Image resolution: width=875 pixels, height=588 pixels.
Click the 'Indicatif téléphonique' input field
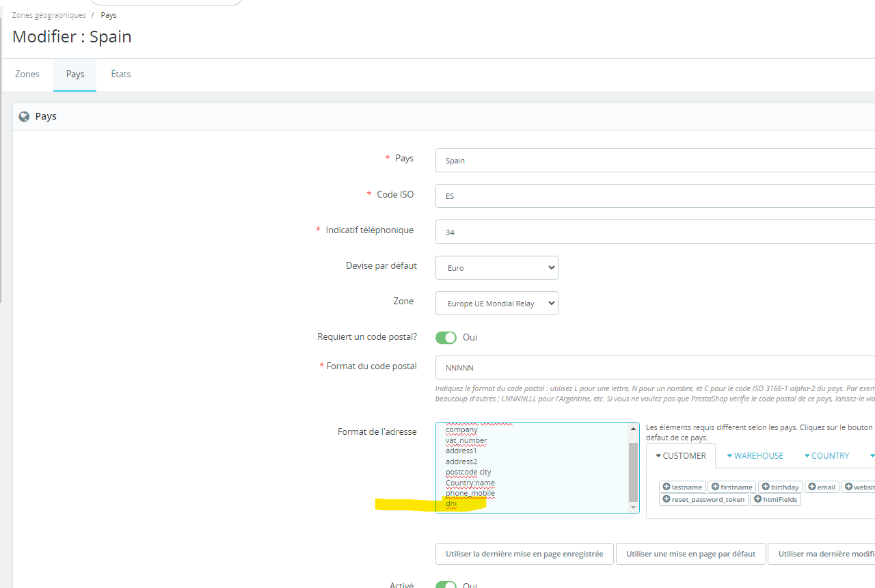coord(655,232)
